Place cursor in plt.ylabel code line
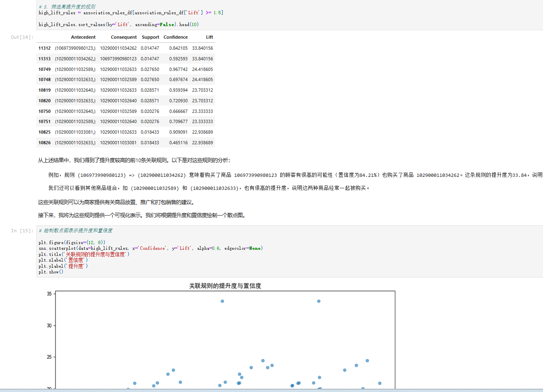 (x=63, y=266)
